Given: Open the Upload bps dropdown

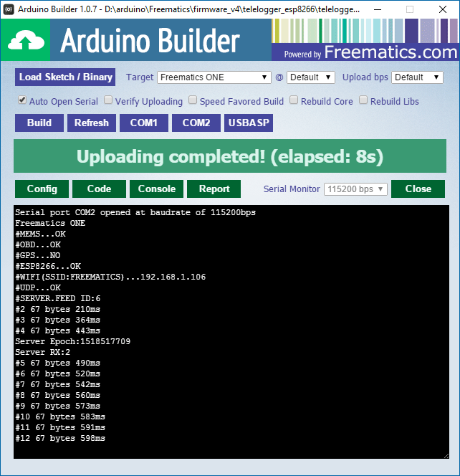Looking at the screenshot, I should point(417,77).
